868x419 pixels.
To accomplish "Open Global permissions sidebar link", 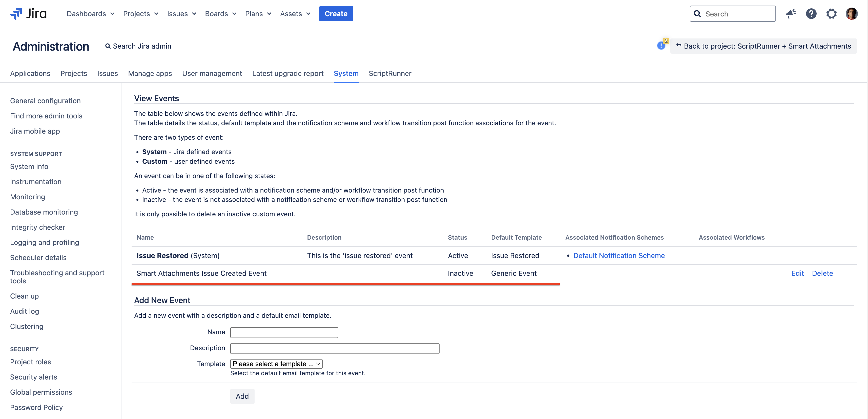I will tap(41, 392).
